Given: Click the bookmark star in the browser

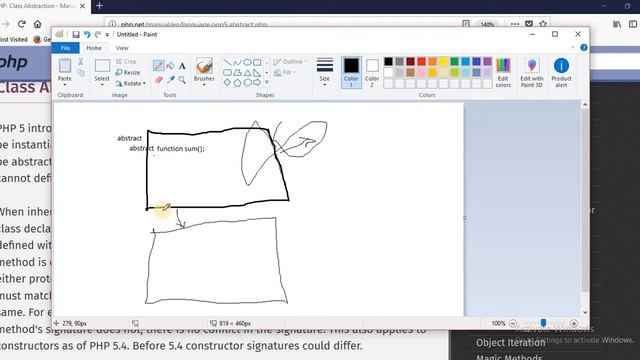Looking at the screenshot, I should [x=543, y=24].
